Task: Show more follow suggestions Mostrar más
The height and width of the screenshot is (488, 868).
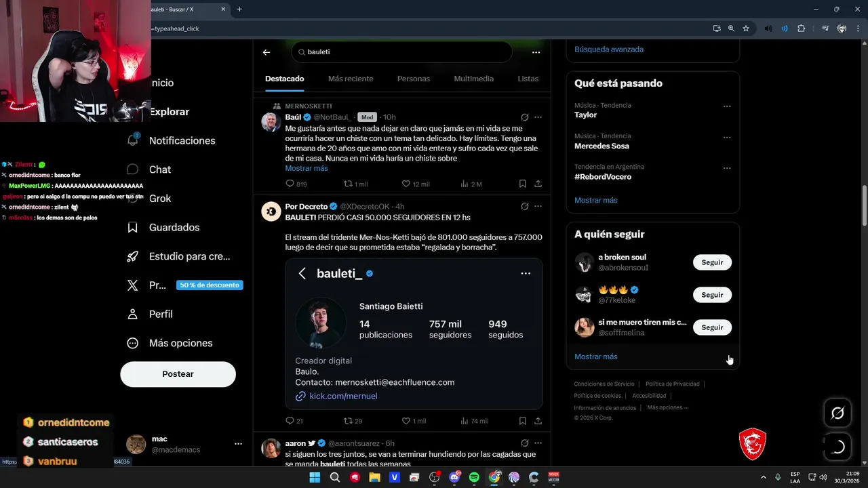Action: click(x=596, y=357)
